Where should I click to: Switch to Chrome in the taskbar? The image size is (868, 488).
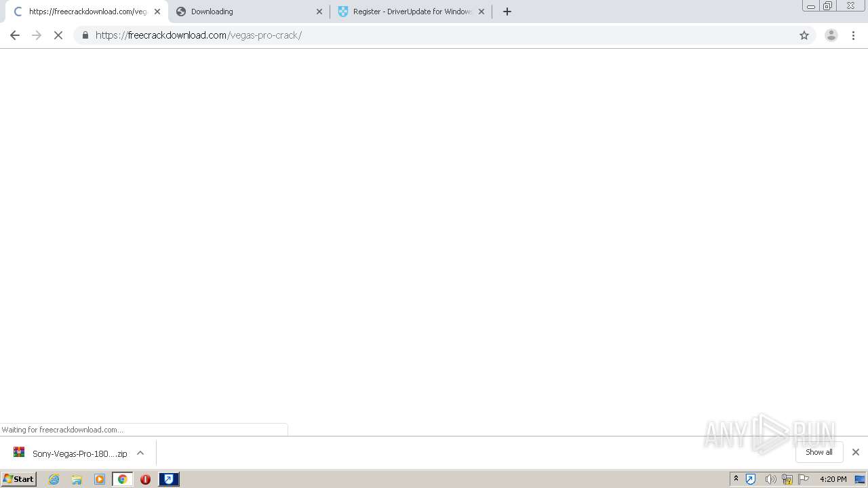[x=123, y=479]
